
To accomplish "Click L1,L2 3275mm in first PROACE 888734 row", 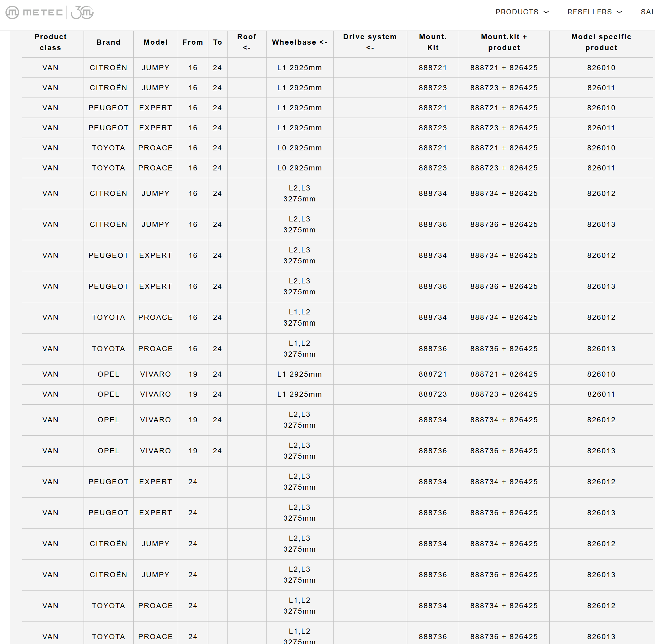I will coord(300,317).
